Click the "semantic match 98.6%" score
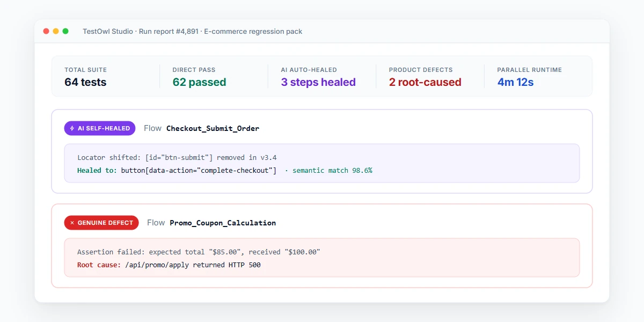Screen dimensions: 644x322 [332, 171]
